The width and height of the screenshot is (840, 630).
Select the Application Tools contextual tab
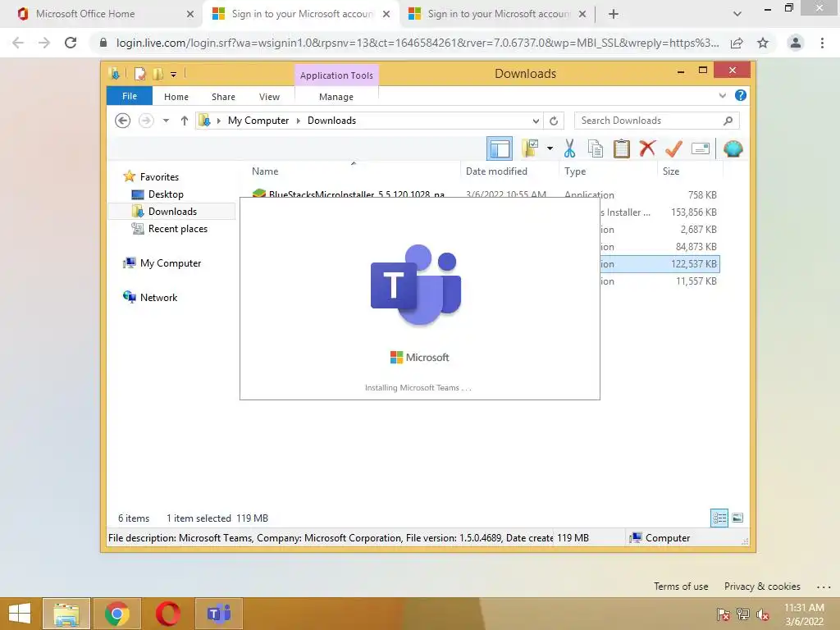336,75
